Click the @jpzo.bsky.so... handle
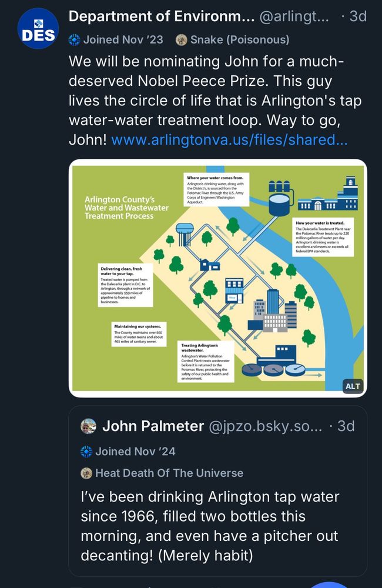 pos(265,426)
